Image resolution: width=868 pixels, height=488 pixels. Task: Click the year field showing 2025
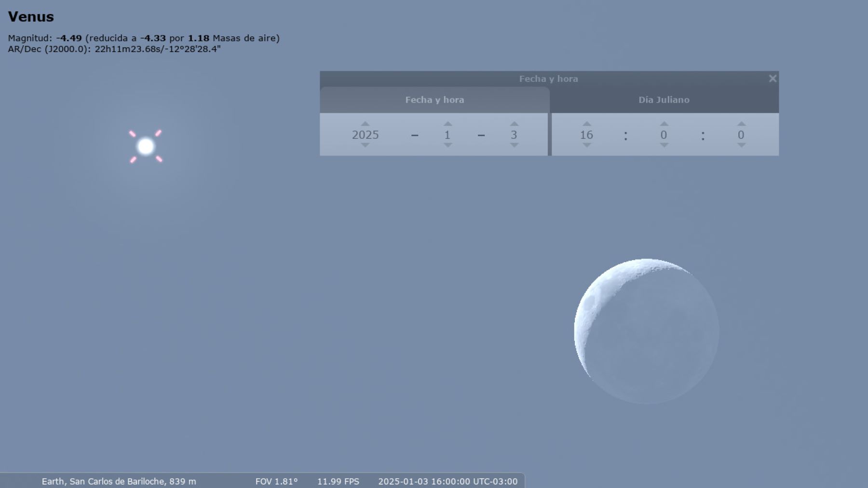pos(365,135)
